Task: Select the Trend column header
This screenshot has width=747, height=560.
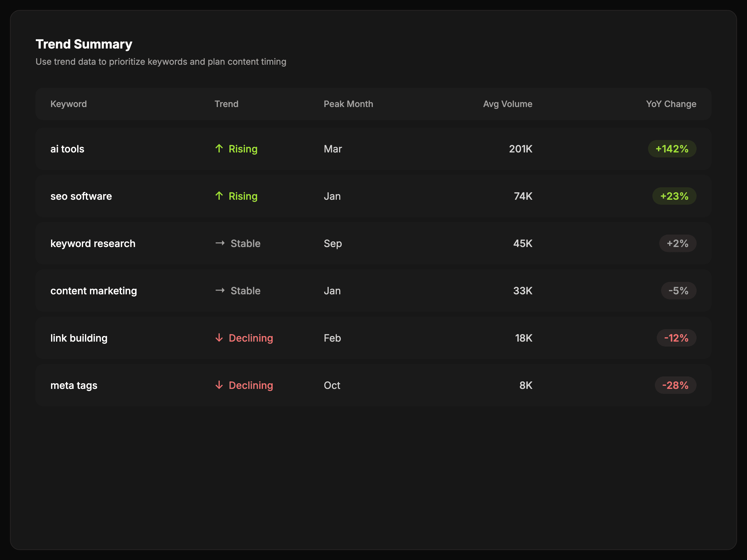Action: 227,104
